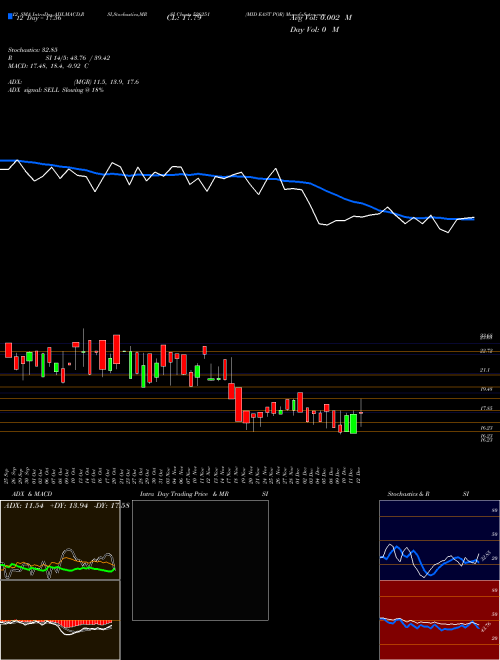Click the ADX line chart panel
Viewport: 500px width, 660px height.
pos(60,540)
